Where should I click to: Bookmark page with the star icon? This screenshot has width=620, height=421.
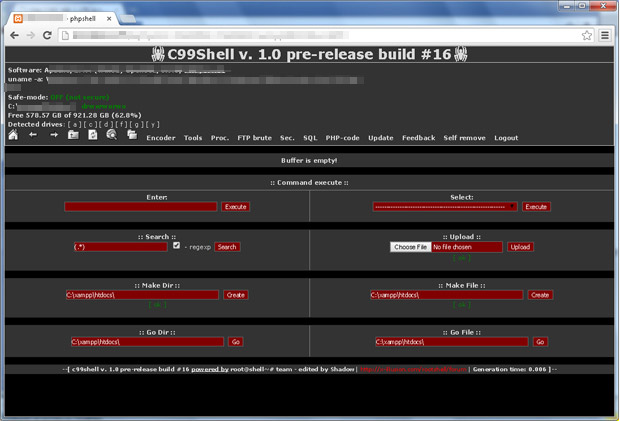click(x=587, y=35)
